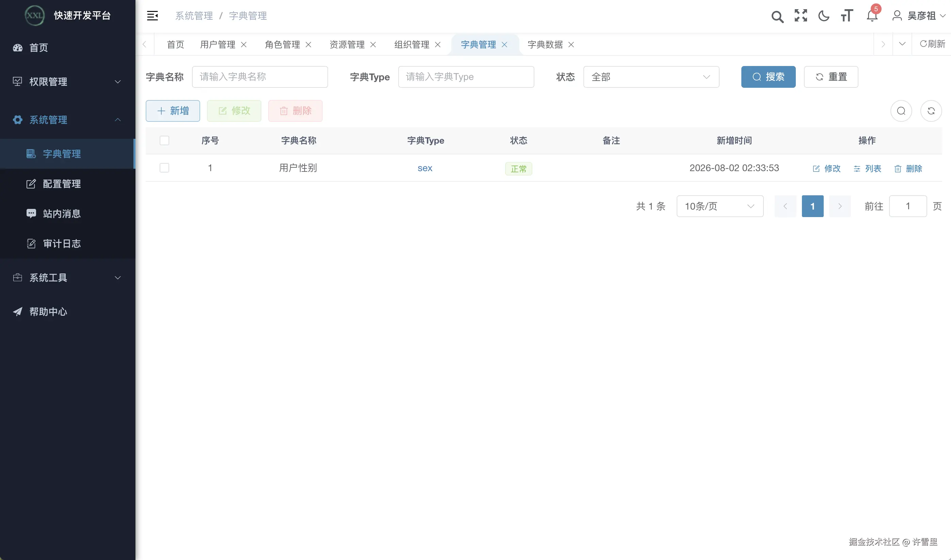Open the 10条/页 page size dropdown
The width and height of the screenshot is (951, 560).
[x=720, y=206]
